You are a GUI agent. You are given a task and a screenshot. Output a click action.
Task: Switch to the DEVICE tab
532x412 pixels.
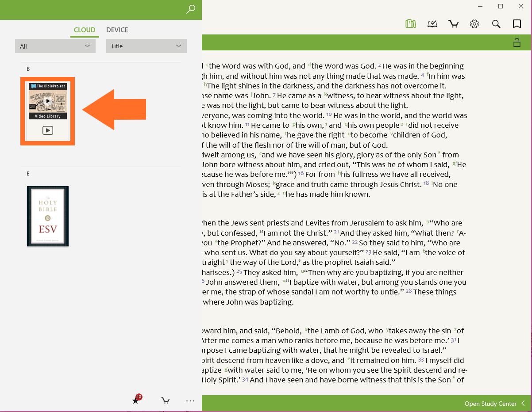pyautogui.click(x=117, y=30)
